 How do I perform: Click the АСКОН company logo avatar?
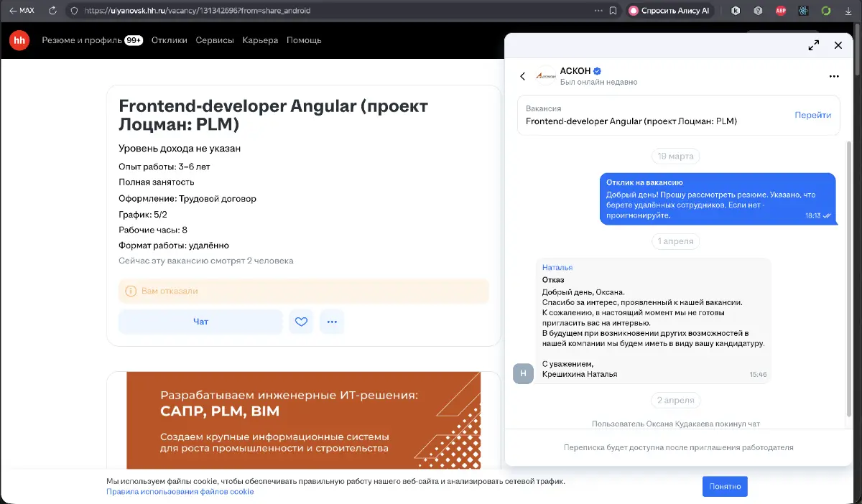pyautogui.click(x=546, y=75)
